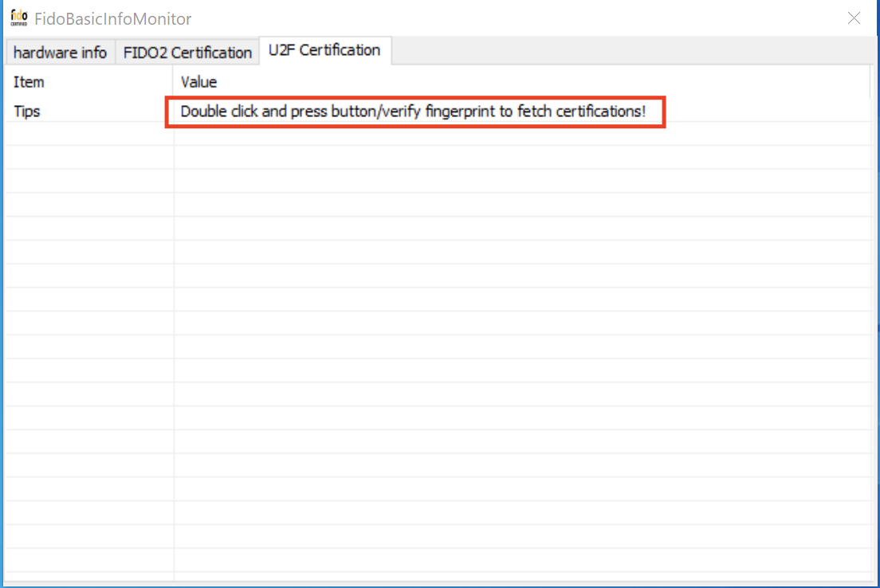Select the U2F Certification tab
This screenshot has width=880, height=588.
click(x=325, y=49)
